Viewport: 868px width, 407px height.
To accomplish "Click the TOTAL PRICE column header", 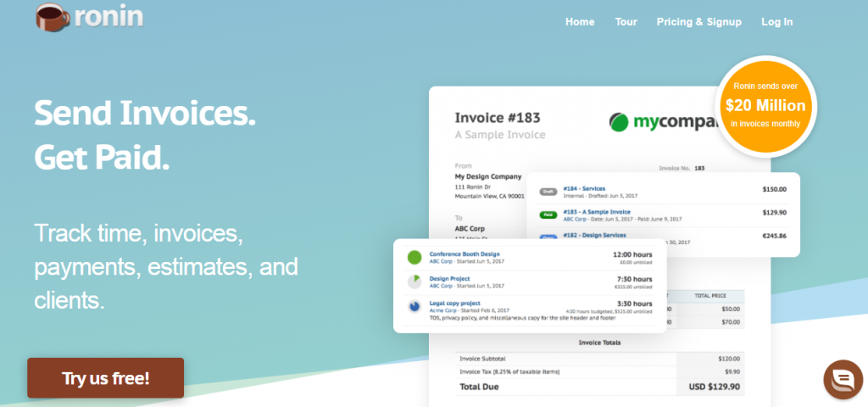I will coord(710,296).
